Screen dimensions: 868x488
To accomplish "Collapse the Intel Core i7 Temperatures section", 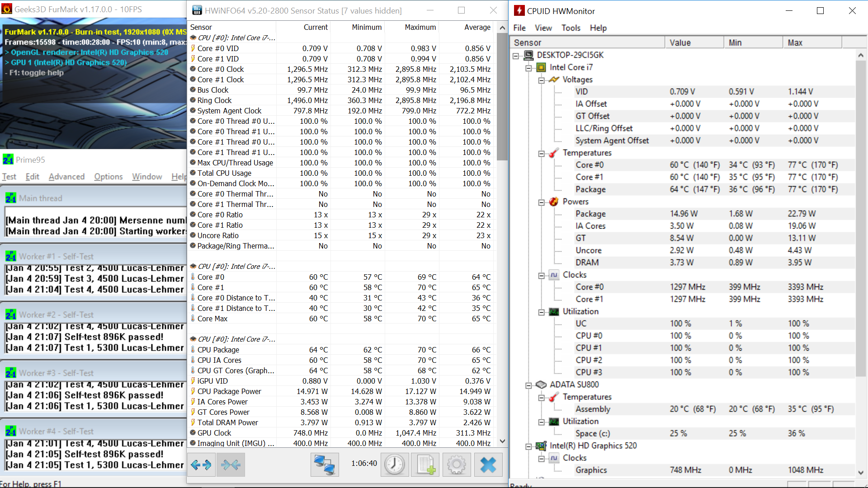I will pyautogui.click(x=541, y=153).
